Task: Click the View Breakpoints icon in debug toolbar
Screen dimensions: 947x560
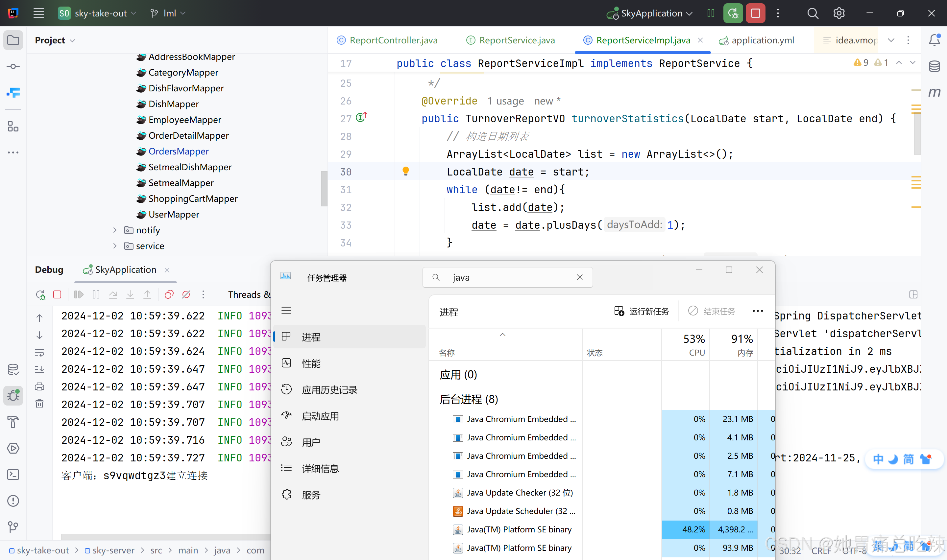Action: click(169, 294)
